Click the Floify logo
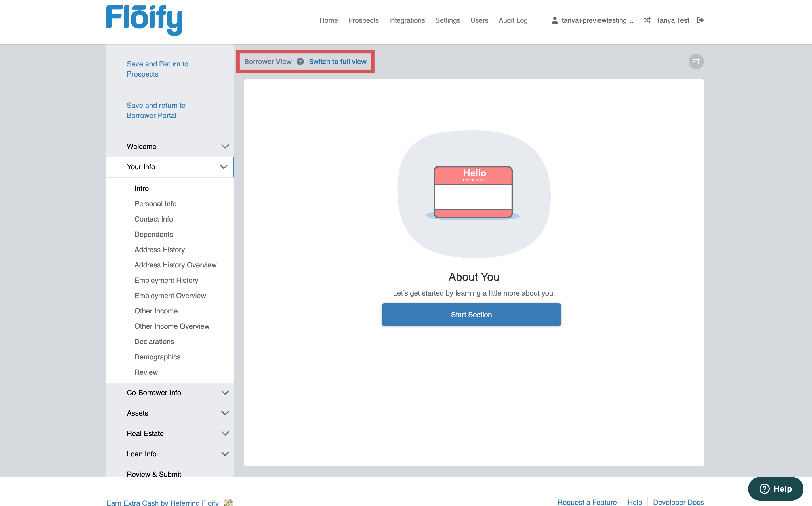This screenshot has height=506, width=812. tap(144, 20)
